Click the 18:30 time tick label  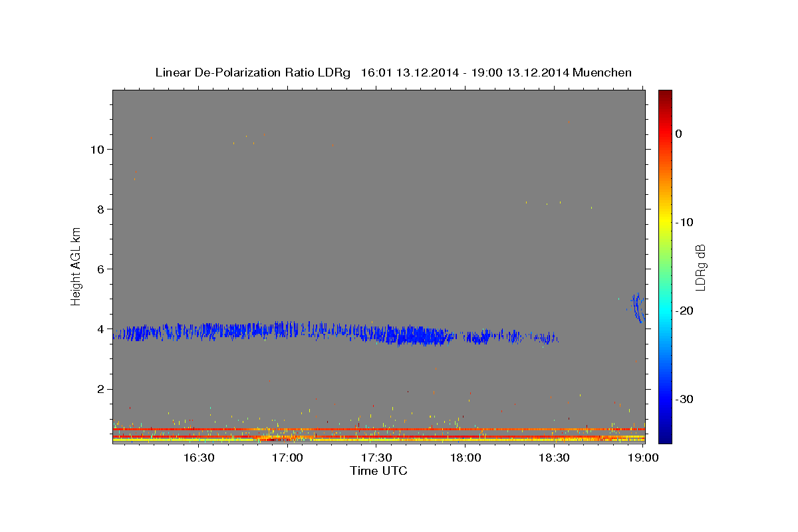pyautogui.click(x=555, y=458)
